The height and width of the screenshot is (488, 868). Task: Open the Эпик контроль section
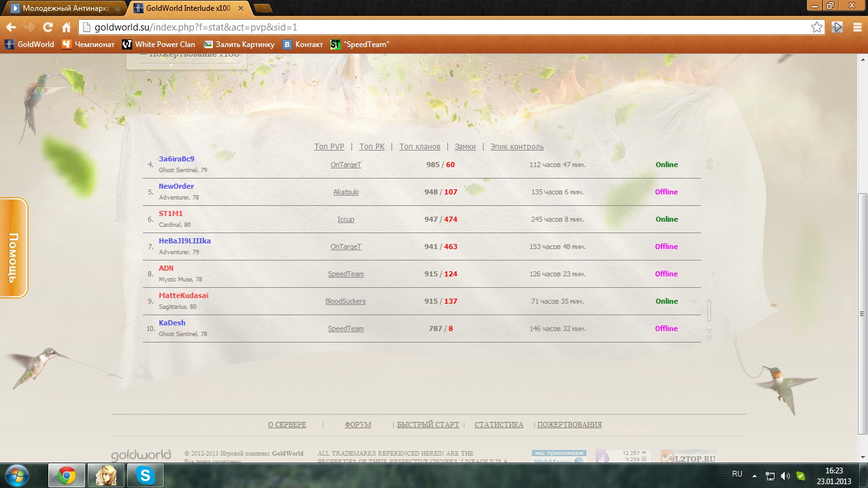coord(517,147)
